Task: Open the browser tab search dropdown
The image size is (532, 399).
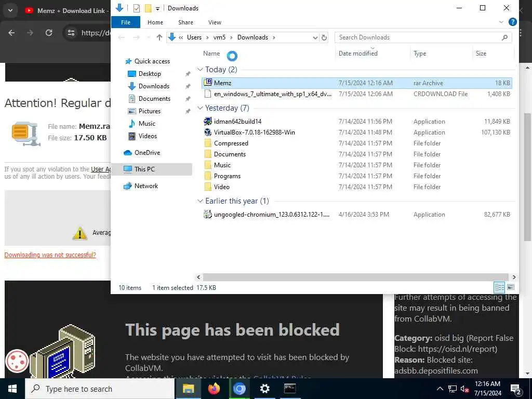Action: click(10, 10)
